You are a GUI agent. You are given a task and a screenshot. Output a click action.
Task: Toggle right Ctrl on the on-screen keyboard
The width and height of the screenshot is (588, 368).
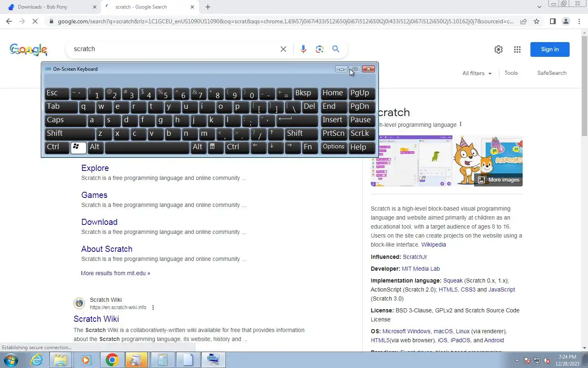[x=237, y=147]
